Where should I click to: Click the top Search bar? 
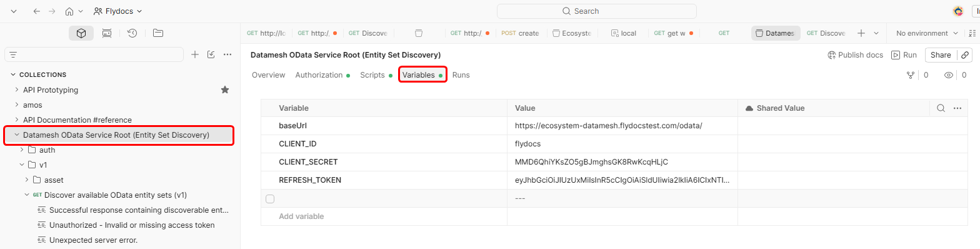pos(596,11)
